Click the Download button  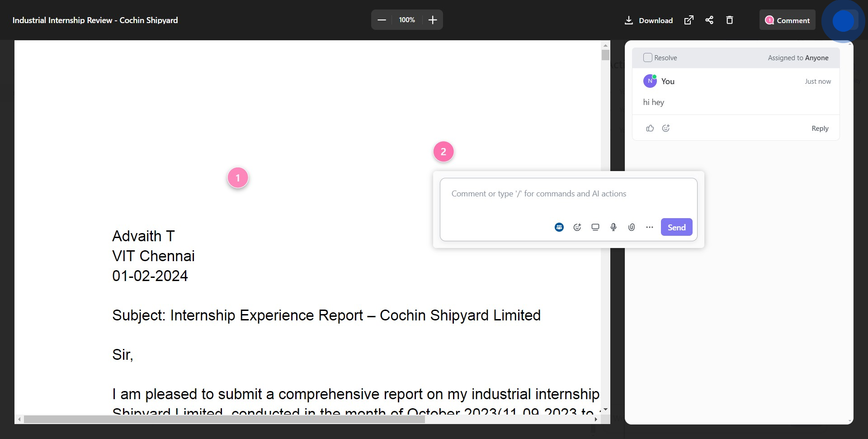coord(649,20)
